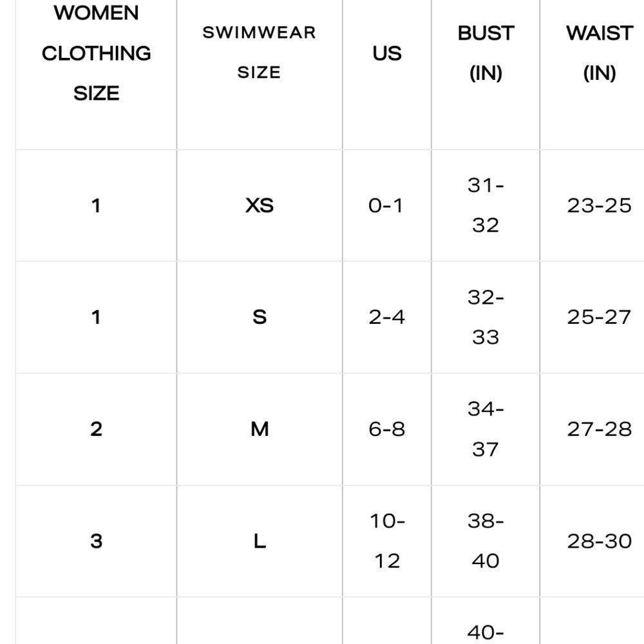Click the US size 0-1 cell
This screenshot has width=644, height=644.
point(386,205)
